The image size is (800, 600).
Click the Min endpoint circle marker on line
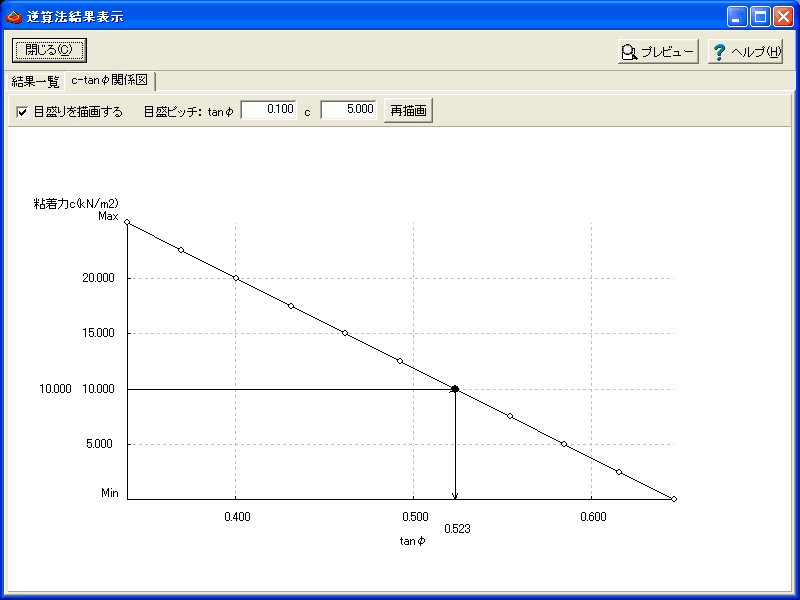(674, 499)
